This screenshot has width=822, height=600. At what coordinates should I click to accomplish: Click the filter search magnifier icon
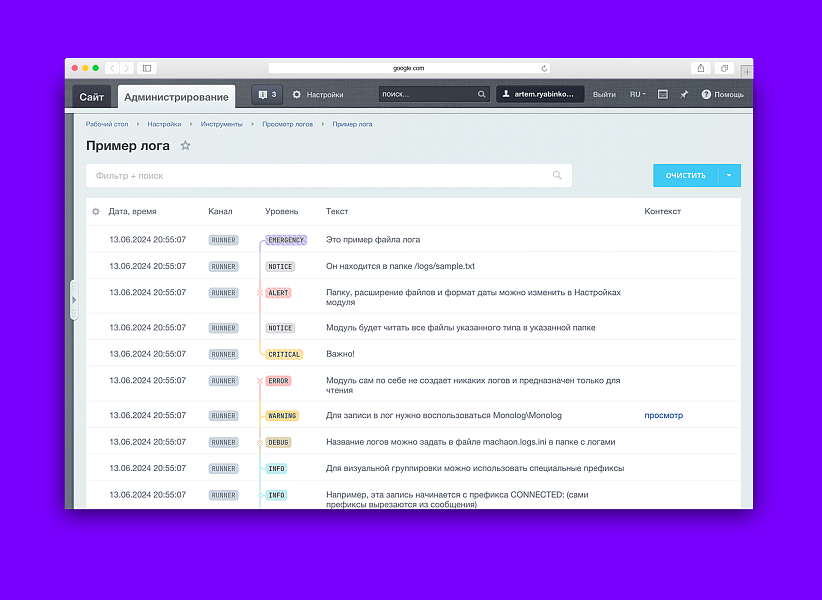[x=557, y=175]
